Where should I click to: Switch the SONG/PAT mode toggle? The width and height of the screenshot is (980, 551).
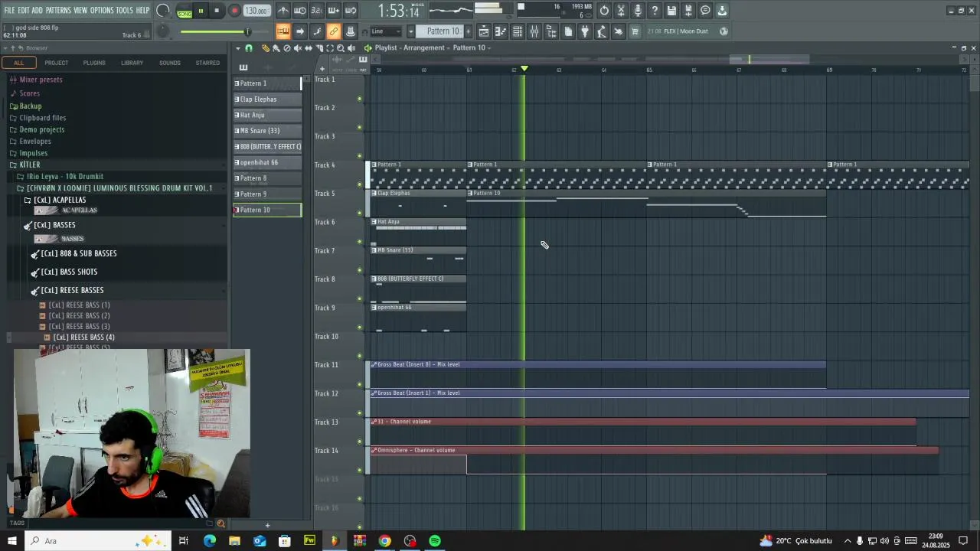[x=185, y=11]
